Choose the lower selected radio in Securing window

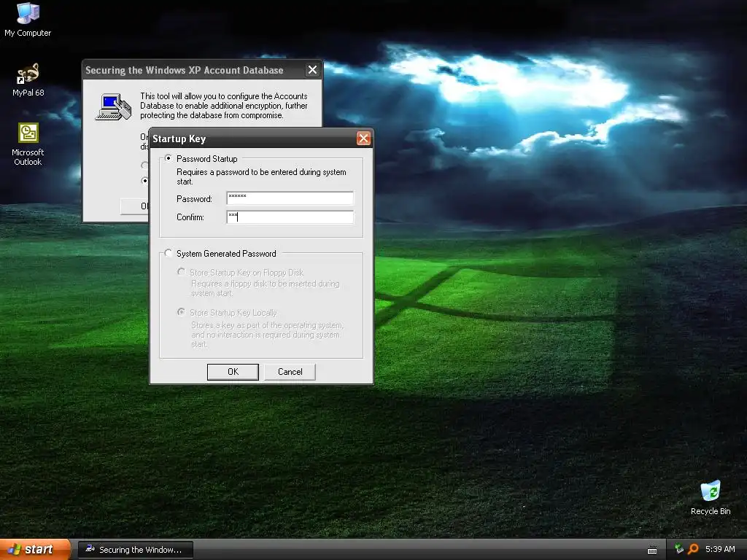(x=144, y=181)
